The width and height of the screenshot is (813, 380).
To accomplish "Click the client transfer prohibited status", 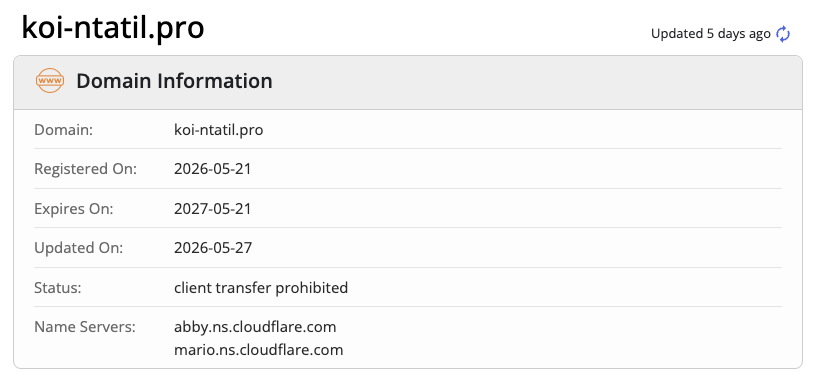I will point(261,287).
